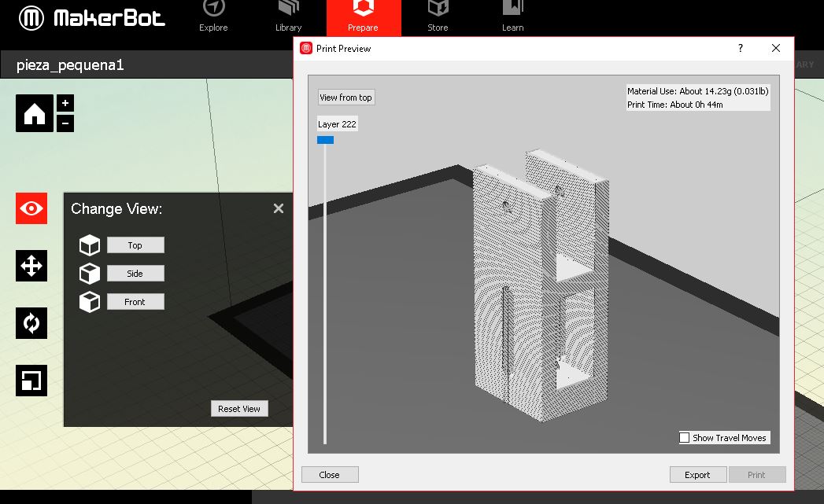
Task: Click the help question mark button
Action: tap(741, 48)
